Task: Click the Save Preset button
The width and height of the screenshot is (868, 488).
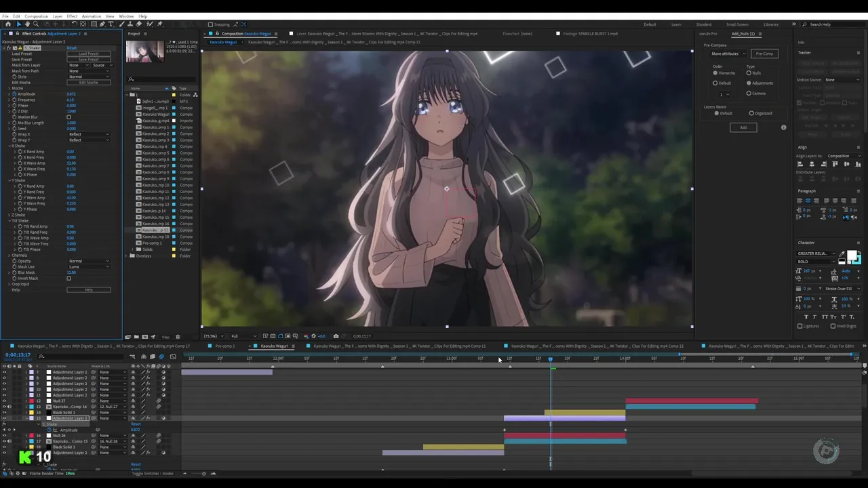Action: tap(89, 60)
